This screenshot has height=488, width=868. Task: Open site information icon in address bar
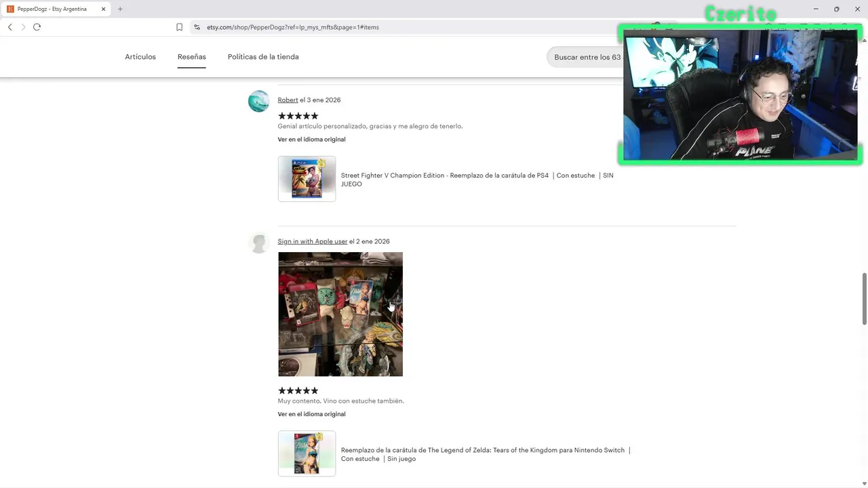[x=197, y=27]
